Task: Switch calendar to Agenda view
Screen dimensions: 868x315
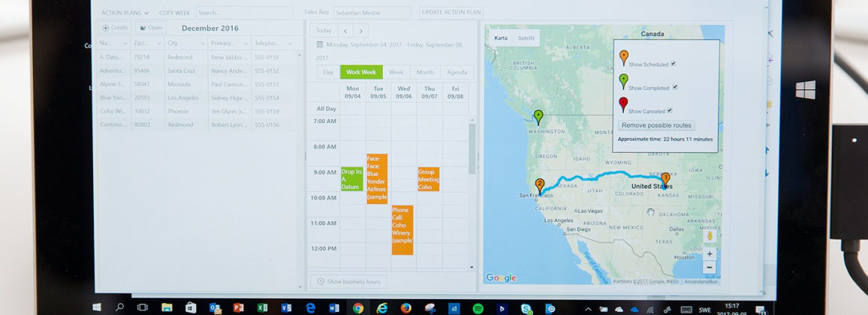Action: (x=457, y=73)
